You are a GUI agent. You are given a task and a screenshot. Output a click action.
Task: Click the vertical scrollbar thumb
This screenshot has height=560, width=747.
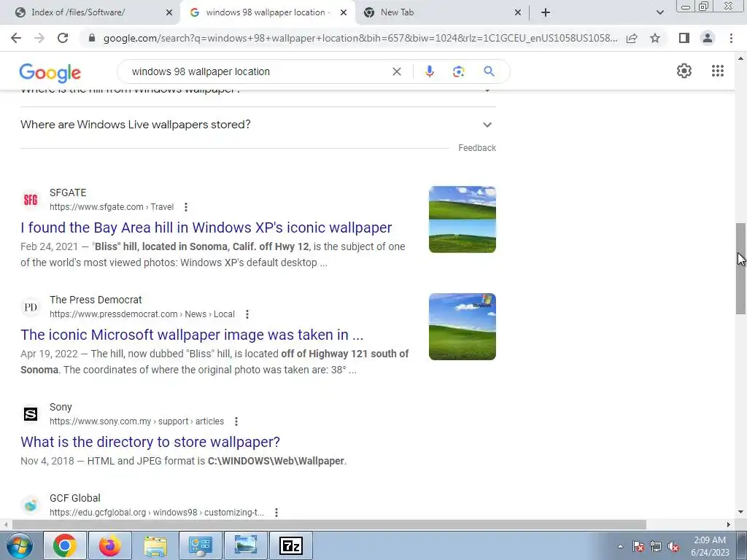pyautogui.click(x=740, y=268)
